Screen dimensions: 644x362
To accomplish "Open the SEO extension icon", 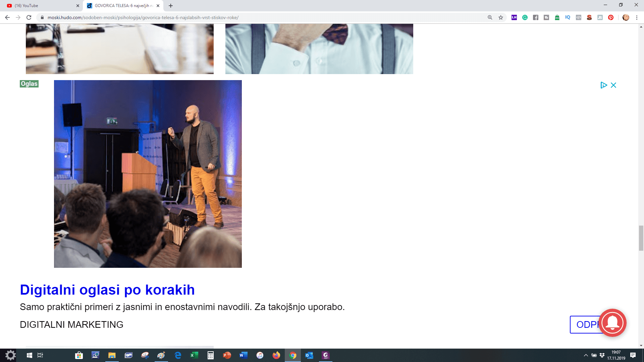I will (589, 17).
